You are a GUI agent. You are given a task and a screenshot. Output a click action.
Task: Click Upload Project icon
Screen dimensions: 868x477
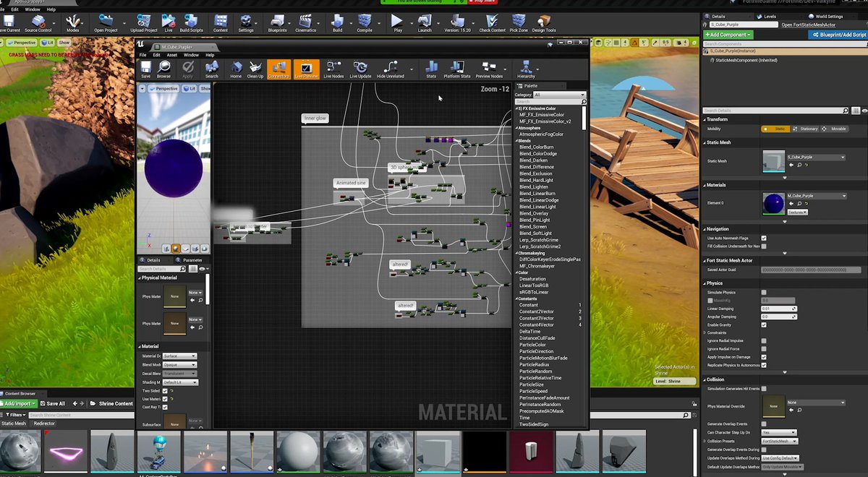(x=144, y=22)
